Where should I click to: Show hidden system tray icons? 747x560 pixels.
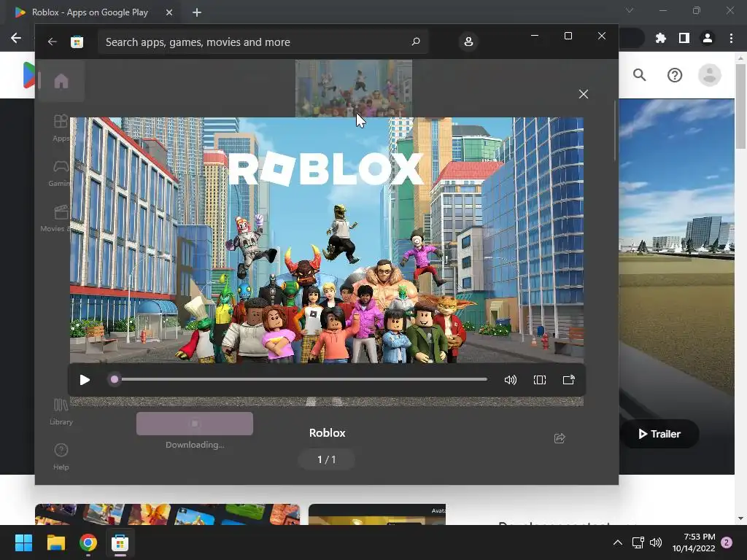618,542
